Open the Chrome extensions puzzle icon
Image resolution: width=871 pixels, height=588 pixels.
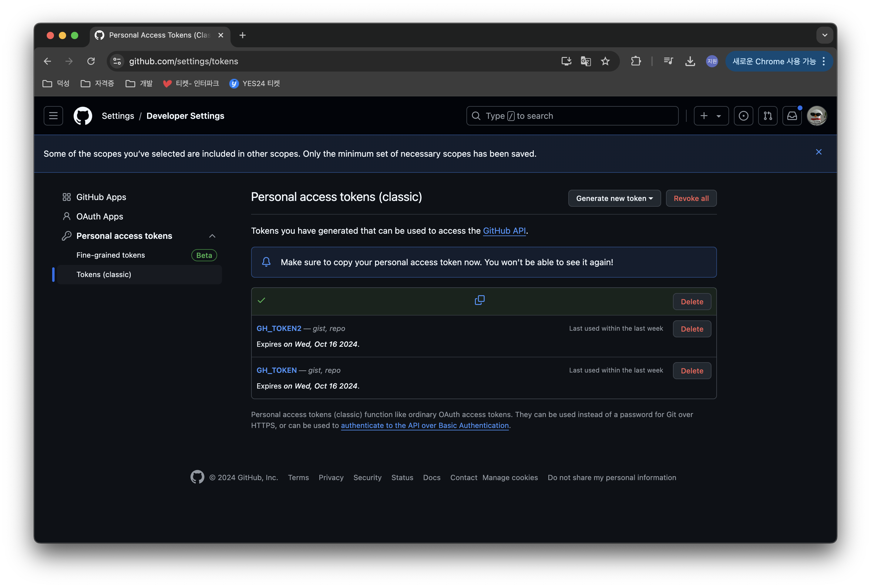pos(636,61)
